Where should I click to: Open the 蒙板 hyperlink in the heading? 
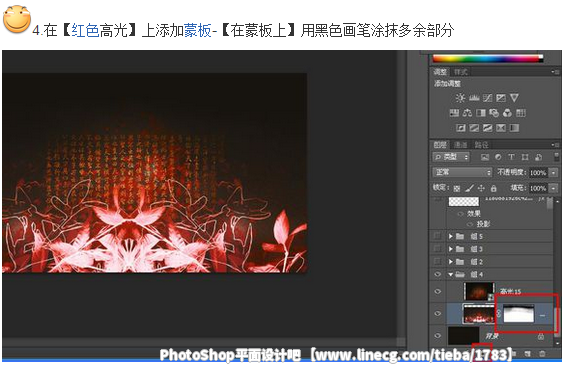(197, 30)
